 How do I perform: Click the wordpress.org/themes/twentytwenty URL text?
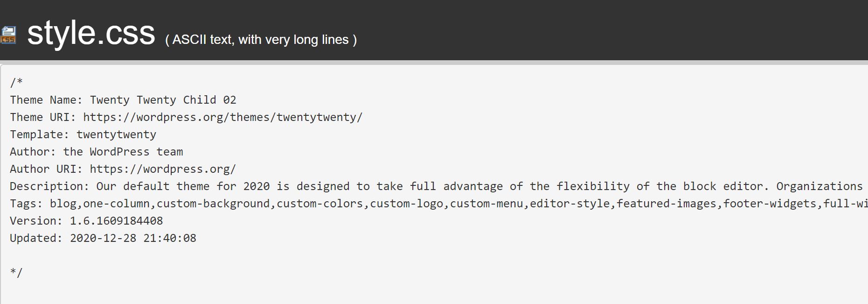coord(223,117)
